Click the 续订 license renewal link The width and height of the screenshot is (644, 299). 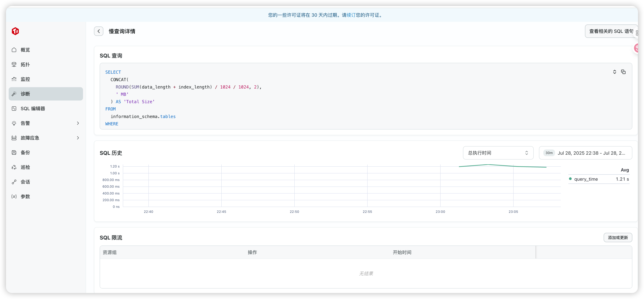(x=351, y=15)
